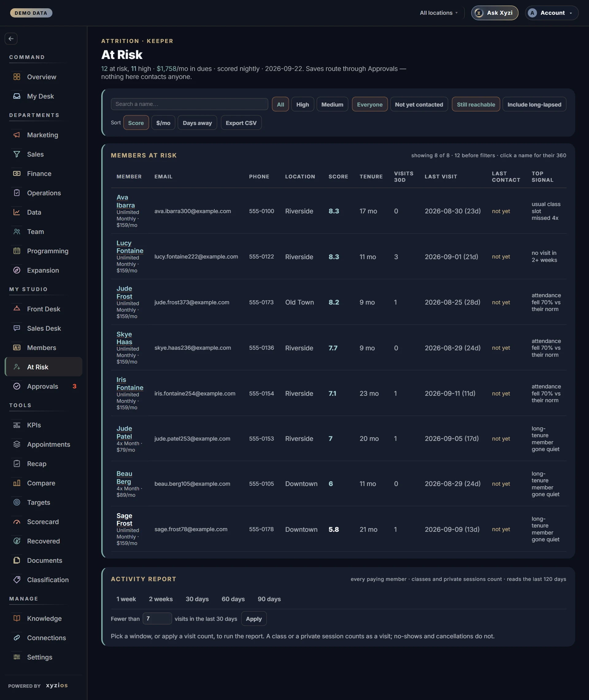Open Data chart icon
Image resolution: width=589 pixels, height=700 pixels.
coord(17,212)
